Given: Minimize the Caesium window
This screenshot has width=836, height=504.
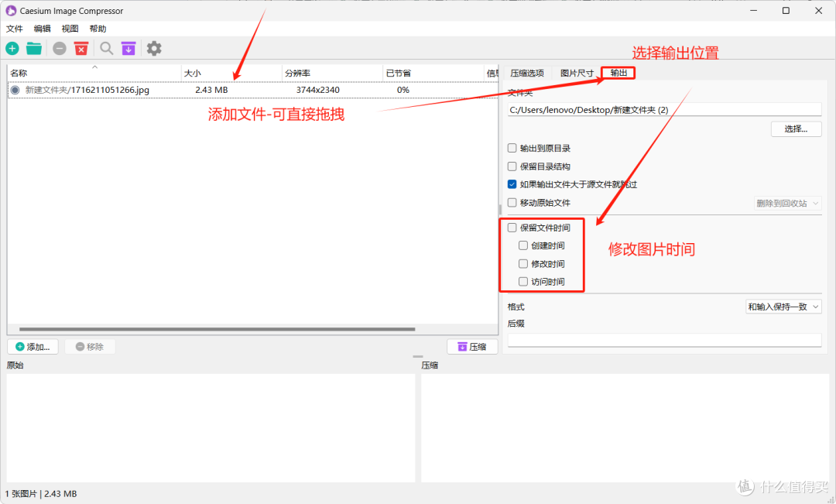Looking at the screenshot, I should tap(753, 11).
